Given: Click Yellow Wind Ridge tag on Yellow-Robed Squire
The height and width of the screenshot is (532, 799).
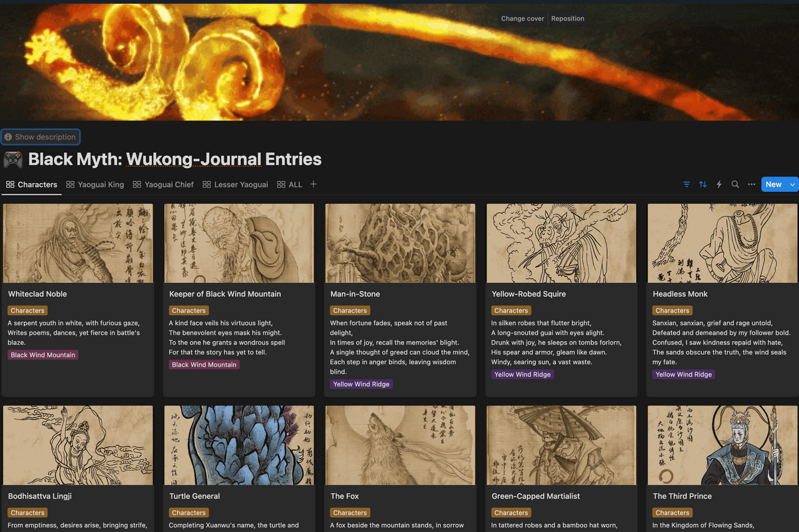Looking at the screenshot, I should tap(523, 374).
